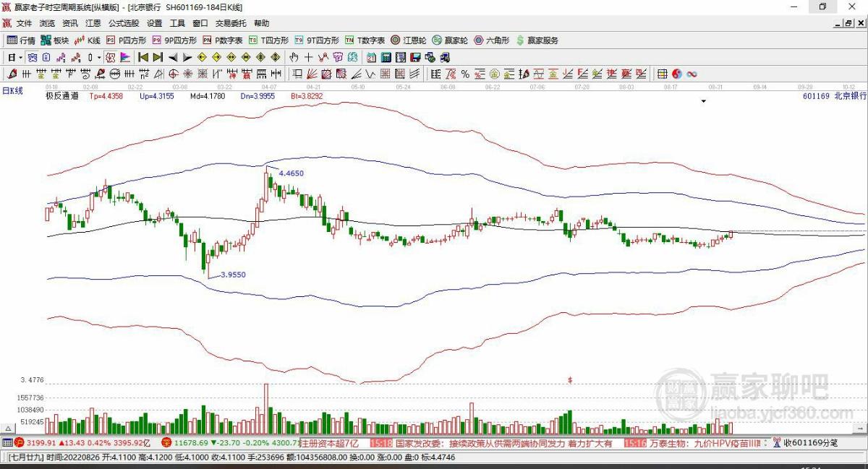Click the 权 adjustment icon
868x469 pixels.
coord(111,57)
